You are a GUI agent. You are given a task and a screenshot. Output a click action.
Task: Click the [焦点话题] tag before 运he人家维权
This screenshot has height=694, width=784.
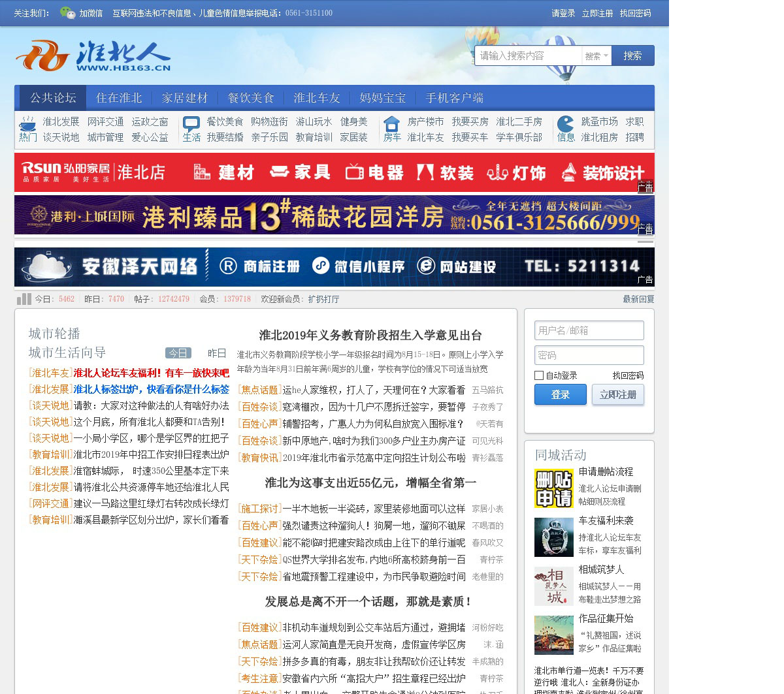tap(259, 390)
